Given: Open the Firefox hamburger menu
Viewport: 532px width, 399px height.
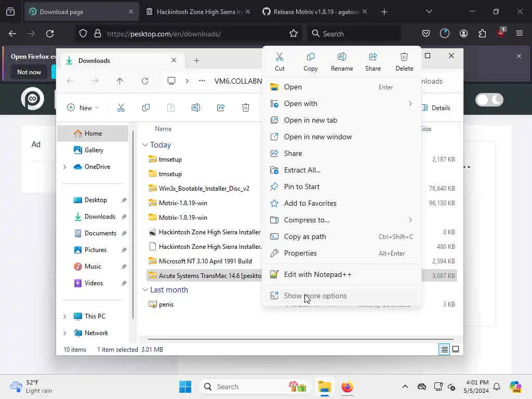Looking at the screenshot, I should [520, 34].
